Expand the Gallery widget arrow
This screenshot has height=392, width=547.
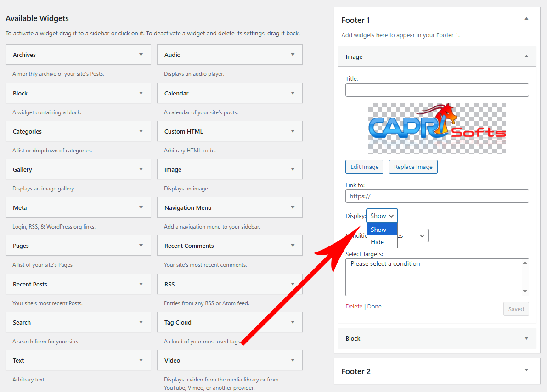(x=141, y=169)
